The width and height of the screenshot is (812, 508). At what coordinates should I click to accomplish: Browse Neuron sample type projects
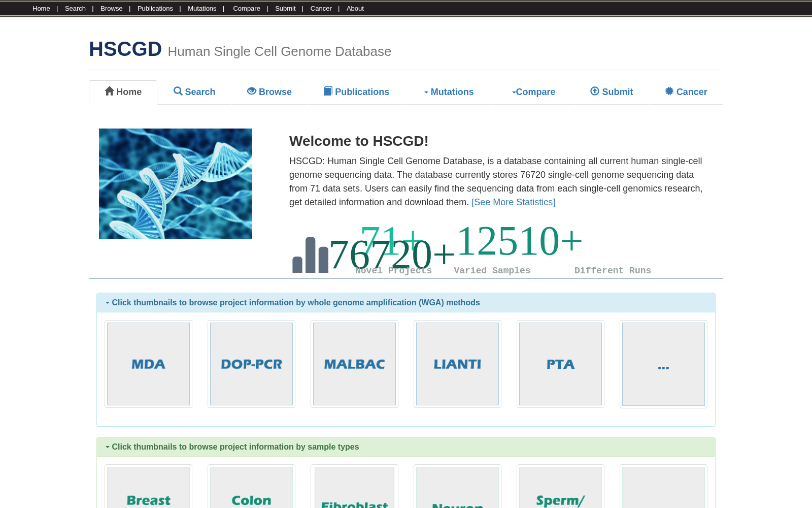pyautogui.click(x=457, y=487)
